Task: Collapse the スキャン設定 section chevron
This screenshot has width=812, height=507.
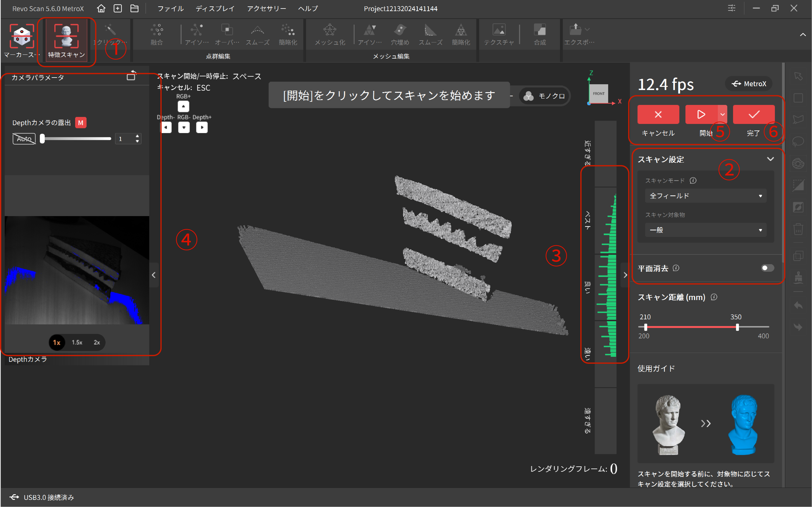Action: click(x=770, y=159)
